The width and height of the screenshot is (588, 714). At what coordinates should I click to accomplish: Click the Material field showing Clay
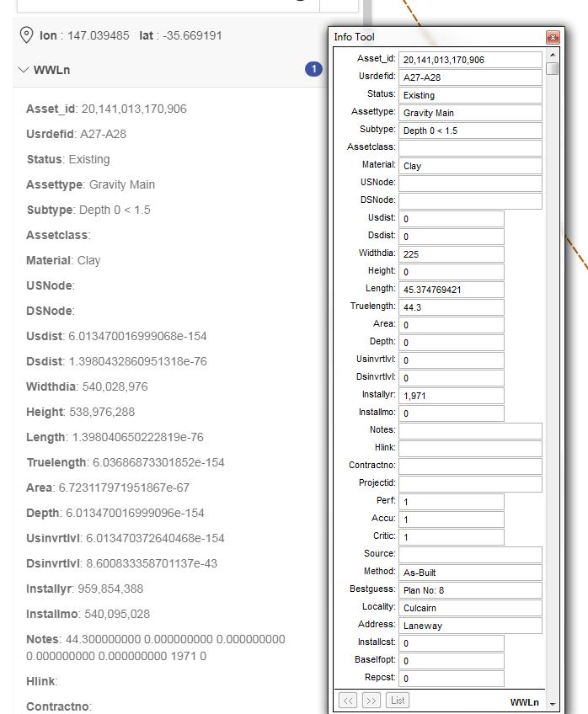471,166
